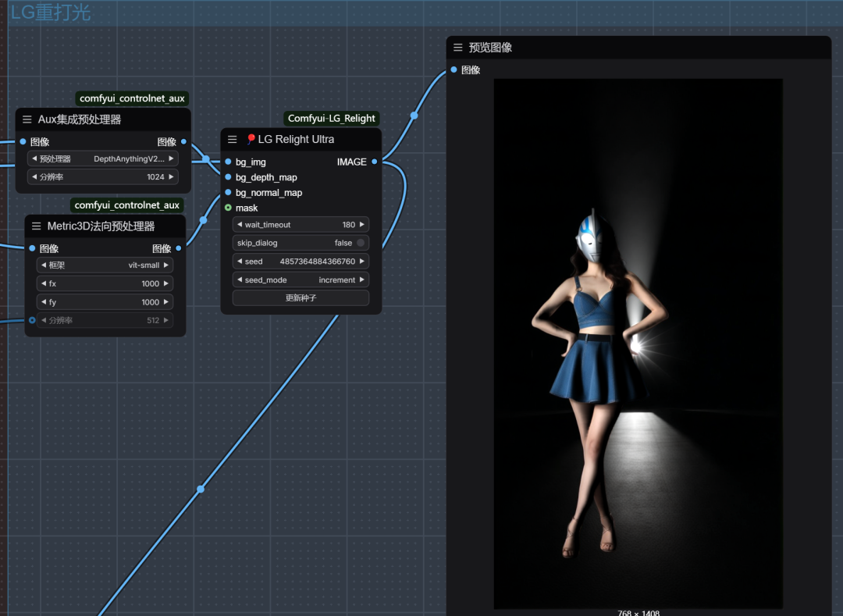Screen dimensions: 843x616
Task: Open the 框架 vit-small dropdown
Action: [x=105, y=265]
